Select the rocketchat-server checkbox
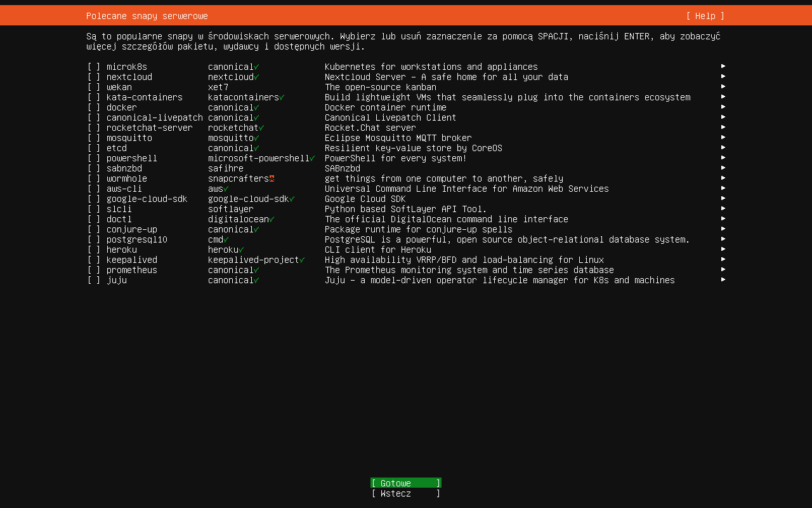This screenshot has height=508, width=812. (94, 128)
